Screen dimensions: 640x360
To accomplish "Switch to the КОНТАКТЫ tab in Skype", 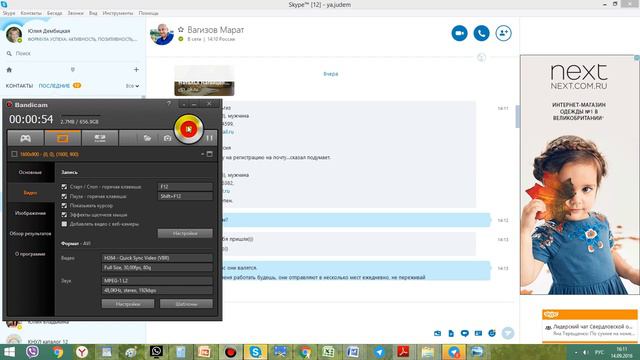I will tap(19, 86).
